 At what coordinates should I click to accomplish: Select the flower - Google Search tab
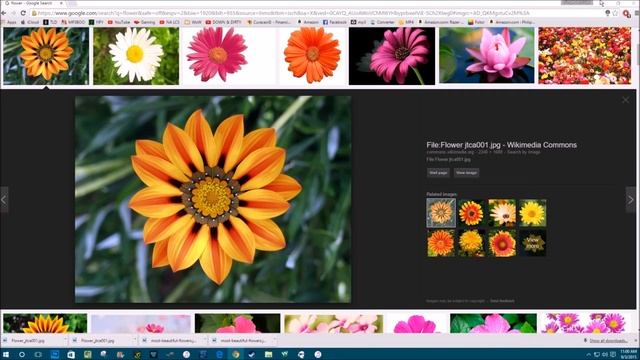point(32,3)
